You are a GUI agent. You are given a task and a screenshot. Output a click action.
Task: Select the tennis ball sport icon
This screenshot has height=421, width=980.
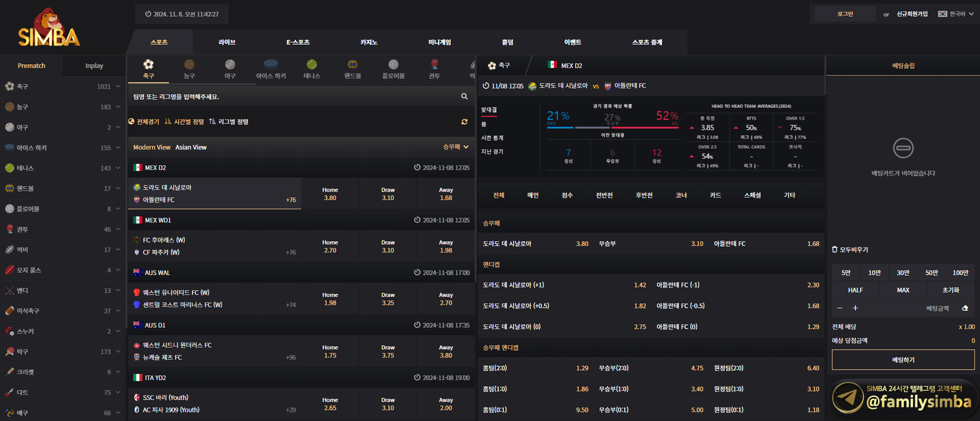coord(312,65)
